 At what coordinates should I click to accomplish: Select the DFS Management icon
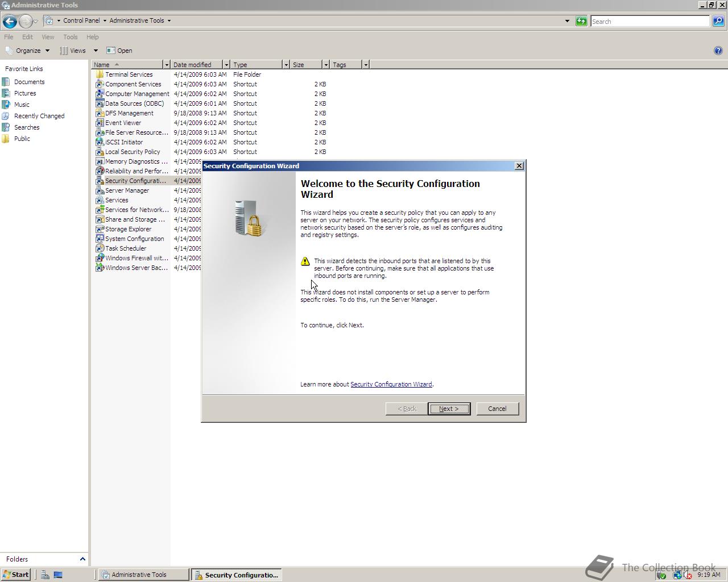click(100, 113)
